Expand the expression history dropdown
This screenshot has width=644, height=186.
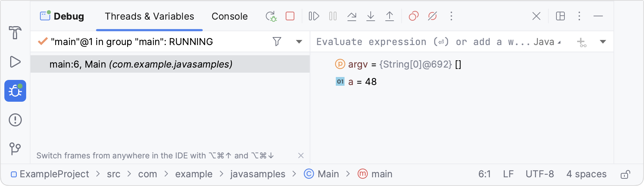pyautogui.click(x=603, y=41)
